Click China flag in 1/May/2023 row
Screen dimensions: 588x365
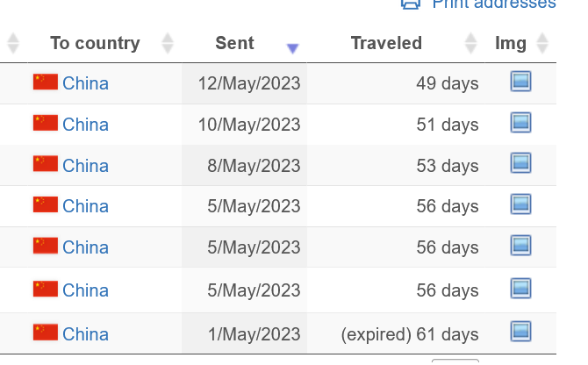46,333
